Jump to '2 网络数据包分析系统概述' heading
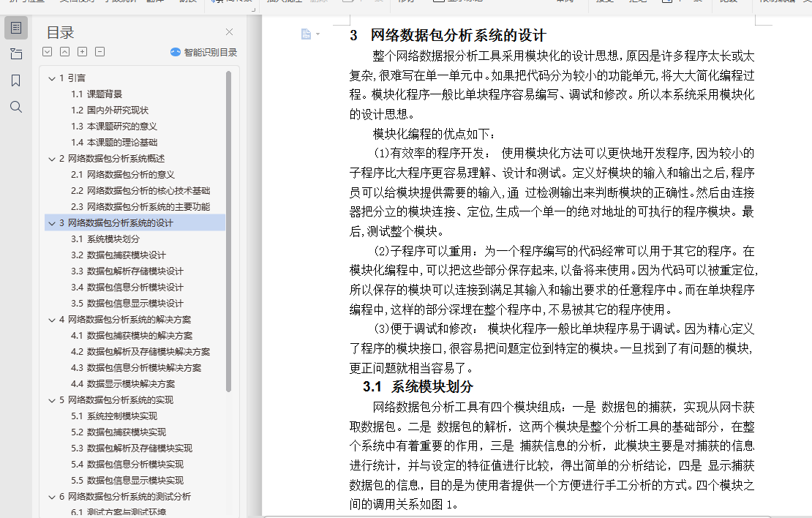The height and width of the screenshot is (518, 812). 112,159
